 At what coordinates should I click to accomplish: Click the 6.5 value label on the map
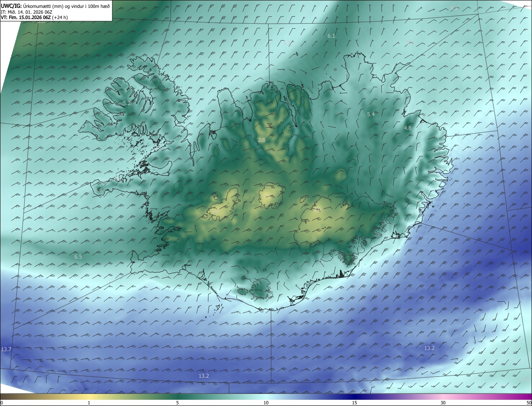click(x=78, y=257)
